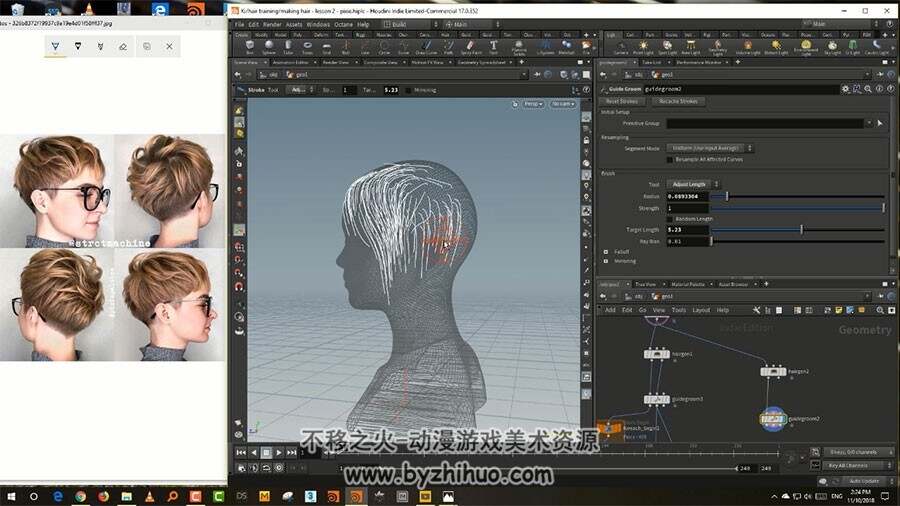Click the Reset Strokes button
Image resolution: width=900 pixels, height=506 pixels.
(x=622, y=101)
